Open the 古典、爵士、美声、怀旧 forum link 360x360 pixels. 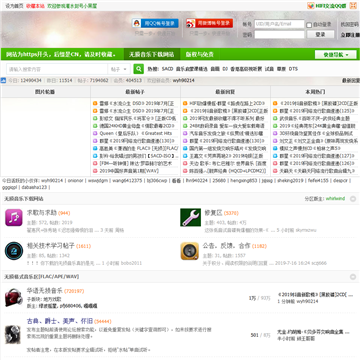pos(60,321)
